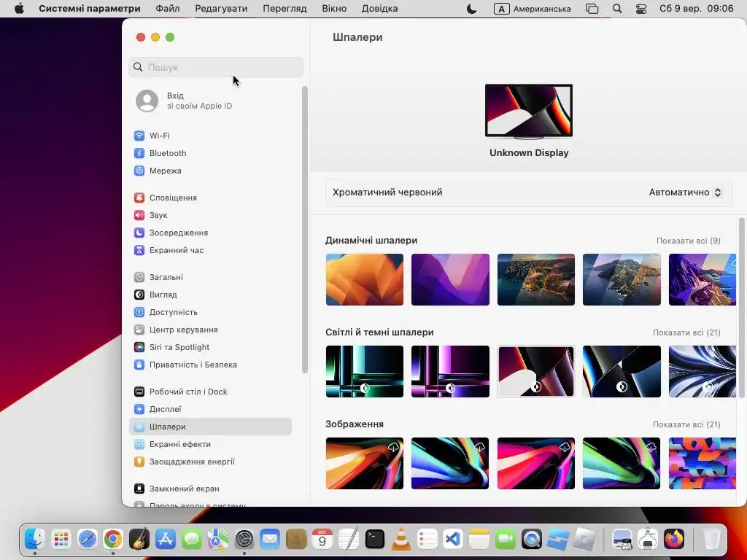This screenshot has width=747, height=560.
Task: Open VLC from the Dock
Action: pos(401,539)
